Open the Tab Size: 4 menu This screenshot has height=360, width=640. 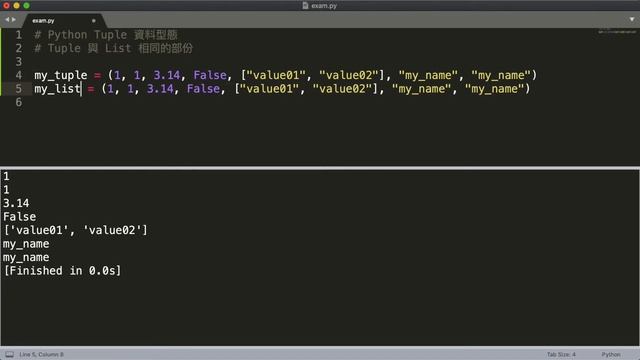coord(561,354)
